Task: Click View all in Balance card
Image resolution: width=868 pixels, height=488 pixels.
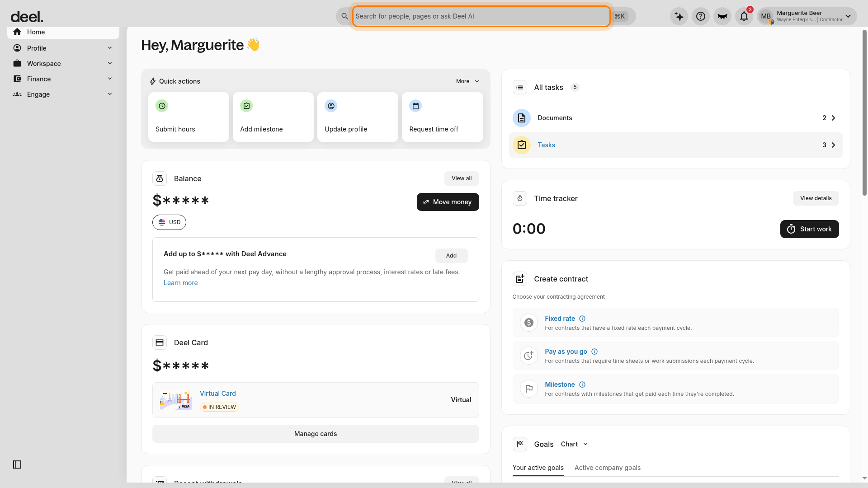Action: click(x=462, y=178)
